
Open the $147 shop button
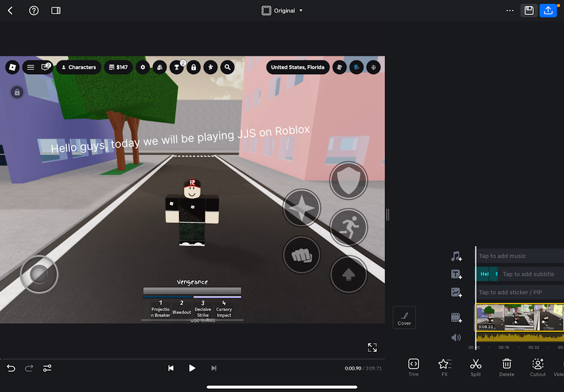(x=118, y=67)
